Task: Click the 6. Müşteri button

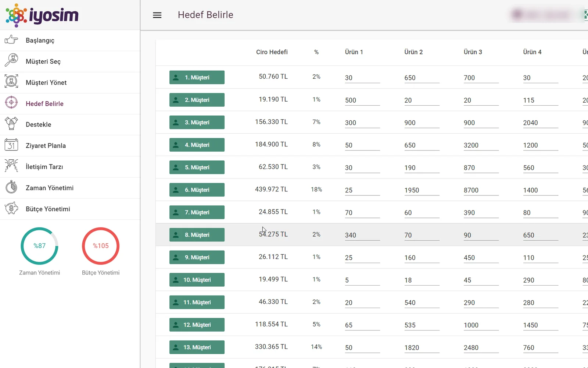Action: 197,190
